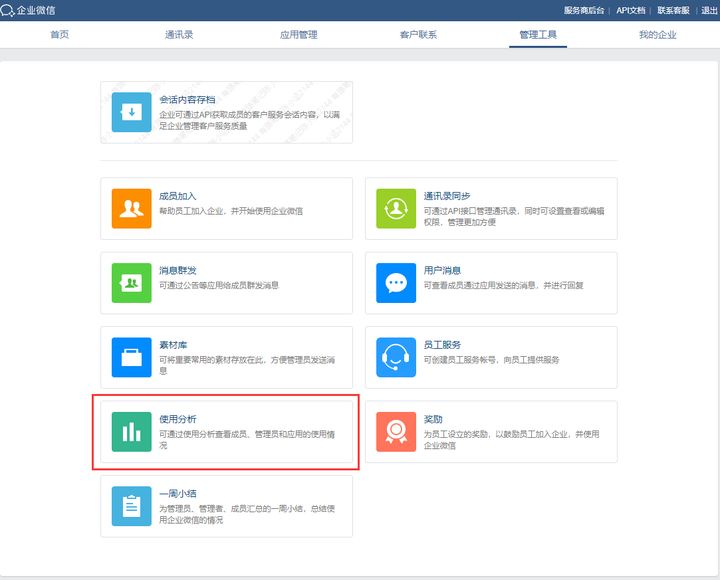Switch to the 首页 tab
The image size is (720, 580).
[60, 35]
